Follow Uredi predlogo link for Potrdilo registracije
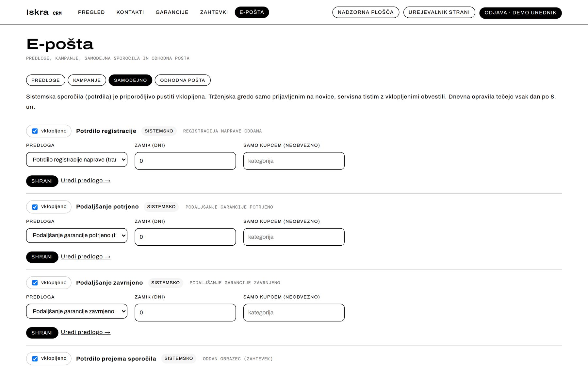 coord(86,181)
